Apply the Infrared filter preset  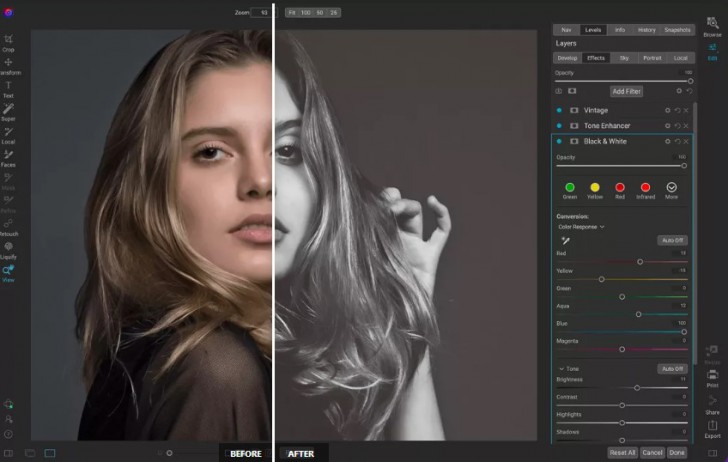[645, 190]
